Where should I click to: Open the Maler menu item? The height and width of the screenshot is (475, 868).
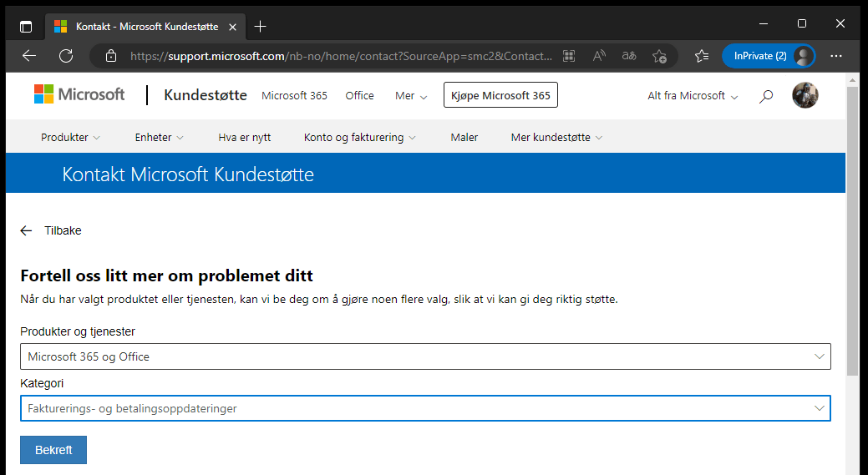(x=464, y=137)
